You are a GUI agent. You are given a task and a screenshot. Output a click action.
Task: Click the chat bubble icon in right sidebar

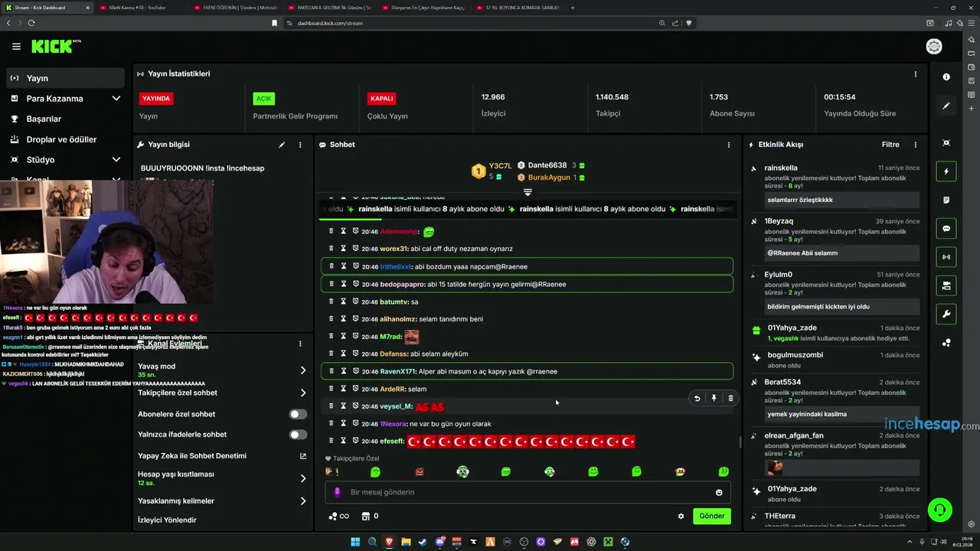coord(946,229)
